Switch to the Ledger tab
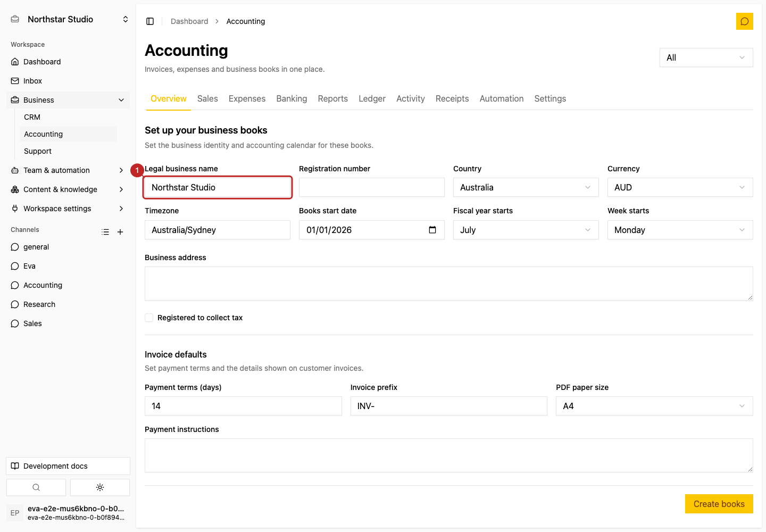 372,98
